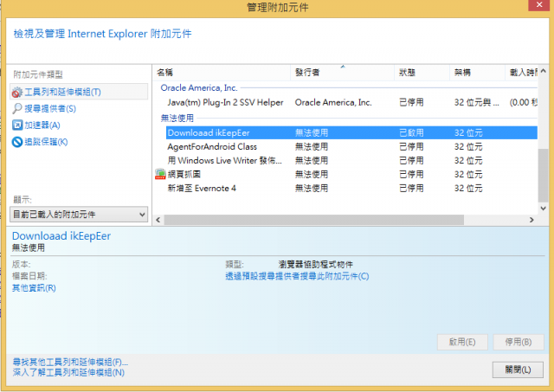Click the horizontal scroll right arrow

[x=531, y=220]
